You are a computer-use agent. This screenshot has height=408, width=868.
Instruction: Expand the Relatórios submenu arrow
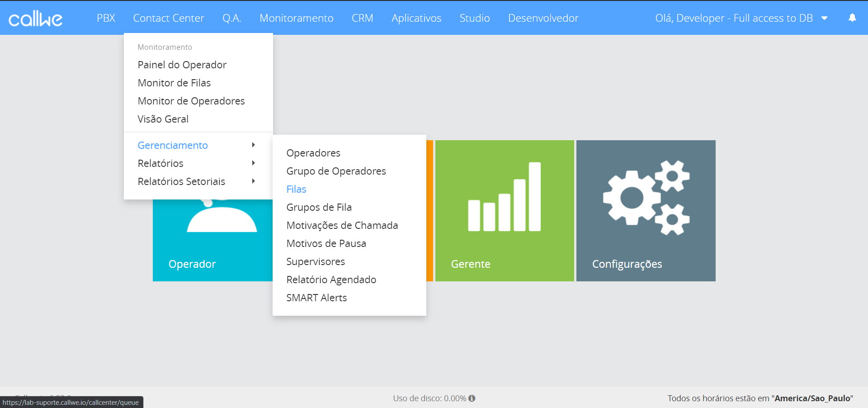254,163
